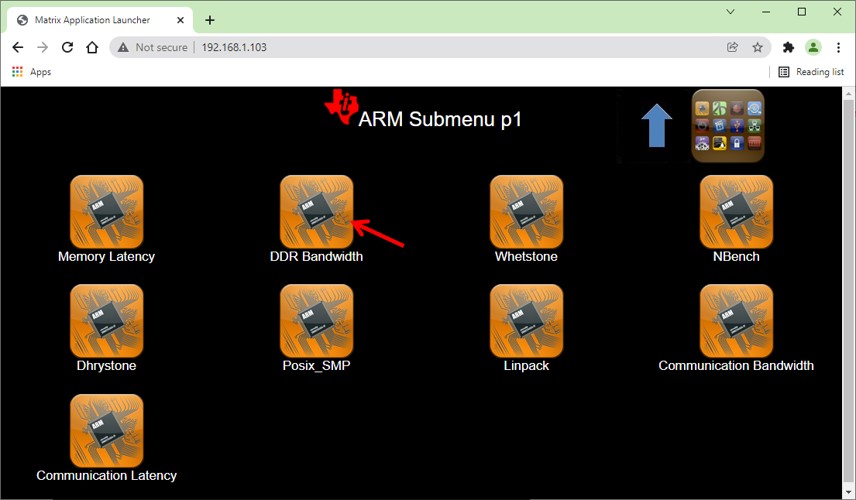Screen dimensions: 856x500
Task: Open the browser extensions puzzle icon
Action: pyautogui.click(x=788, y=47)
